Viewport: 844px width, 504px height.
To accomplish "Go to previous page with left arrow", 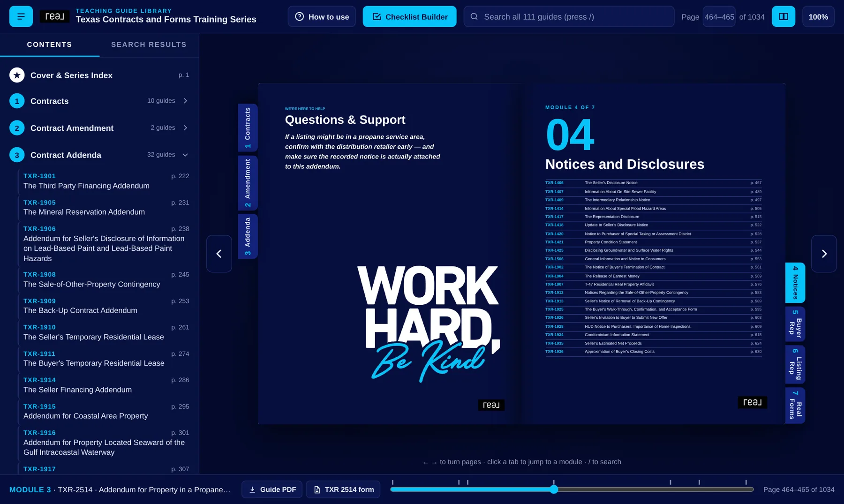I will [x=219, y=254].
